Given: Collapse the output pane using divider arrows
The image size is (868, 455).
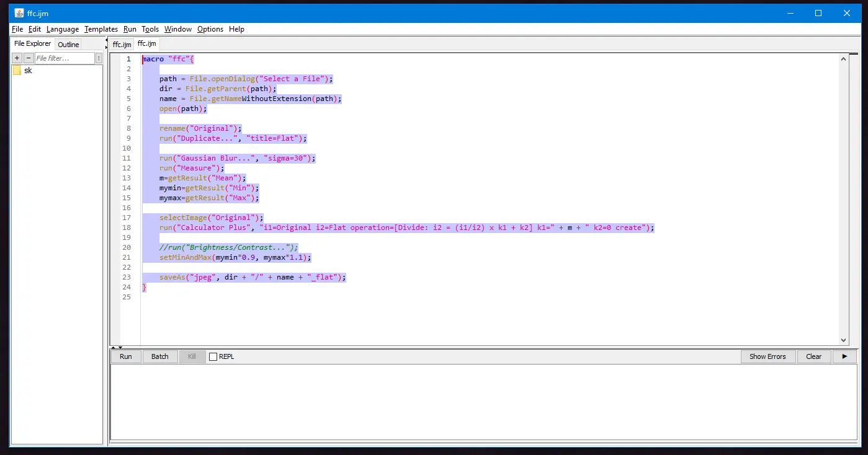Looking at the screenshot, I should (120, 348).
